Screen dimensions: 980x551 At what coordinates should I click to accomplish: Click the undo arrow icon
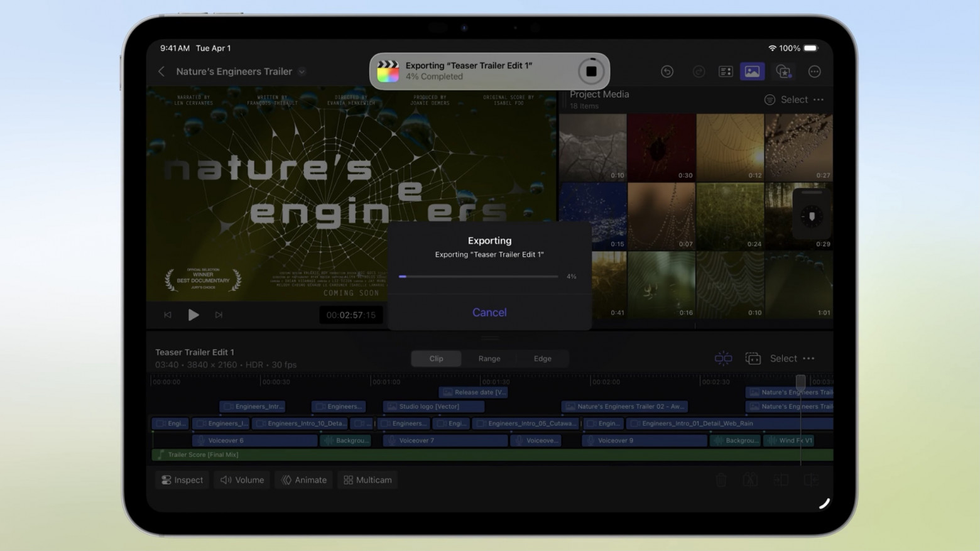click(667, 72)
